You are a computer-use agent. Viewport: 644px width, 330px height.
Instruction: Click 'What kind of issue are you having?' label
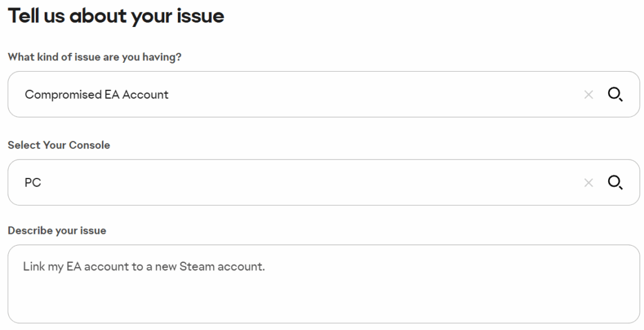click(x=94, y=57)
